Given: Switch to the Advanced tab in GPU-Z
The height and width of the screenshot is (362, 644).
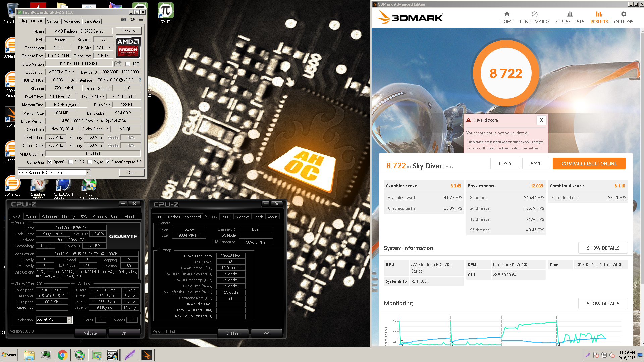Looking at the screenshot, I should click(x=72, y=21).
